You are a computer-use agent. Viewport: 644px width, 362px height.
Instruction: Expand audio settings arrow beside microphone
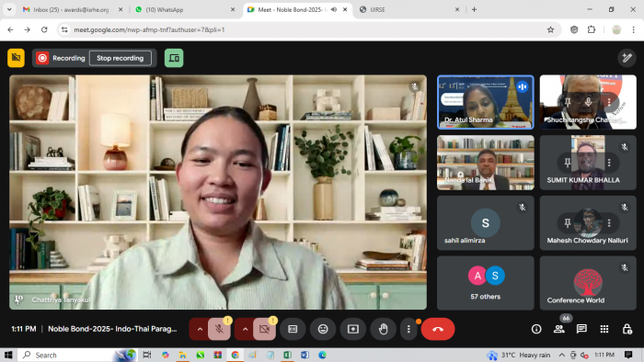(x=200, y=329)
